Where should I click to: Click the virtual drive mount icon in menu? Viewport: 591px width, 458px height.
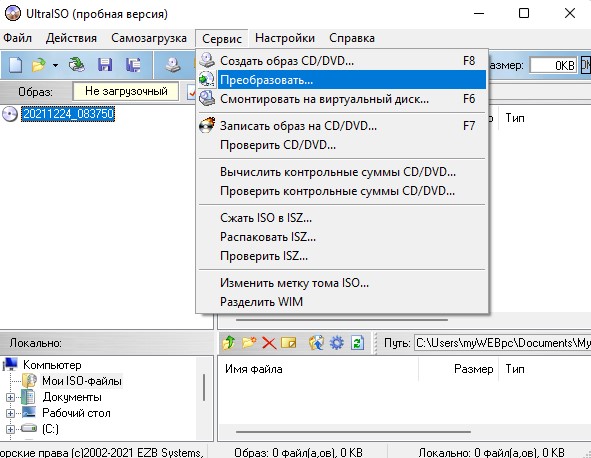(x=207, y=99)
